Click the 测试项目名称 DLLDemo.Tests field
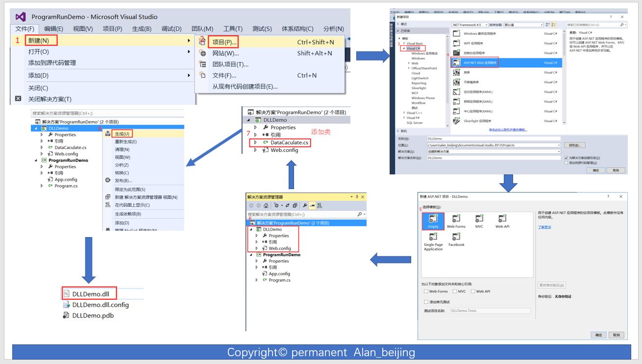Image resolution: width=642 pixels, height=364 pixels. [490, 311]
